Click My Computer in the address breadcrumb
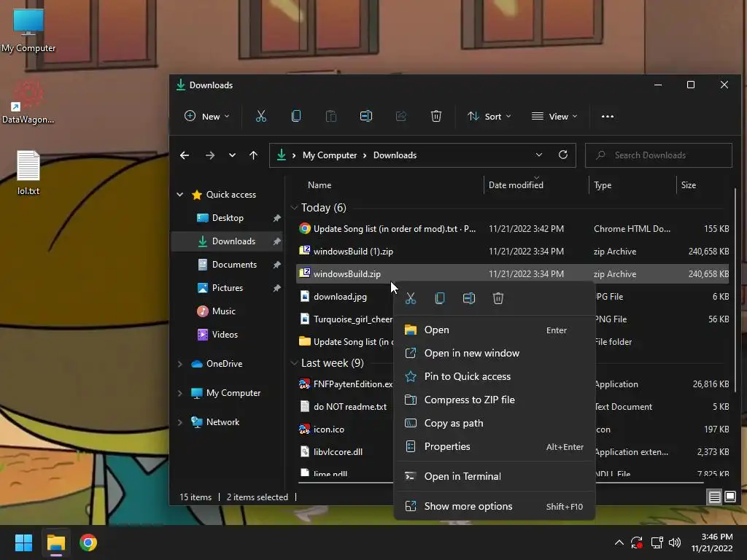The image size is (747, 560). pyautogui.click(x=330, y=155)
